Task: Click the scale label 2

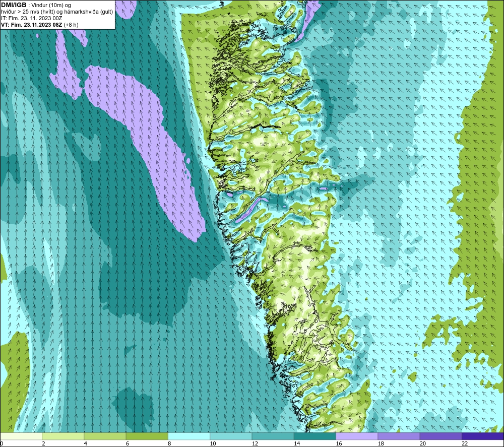Action: 43,443
